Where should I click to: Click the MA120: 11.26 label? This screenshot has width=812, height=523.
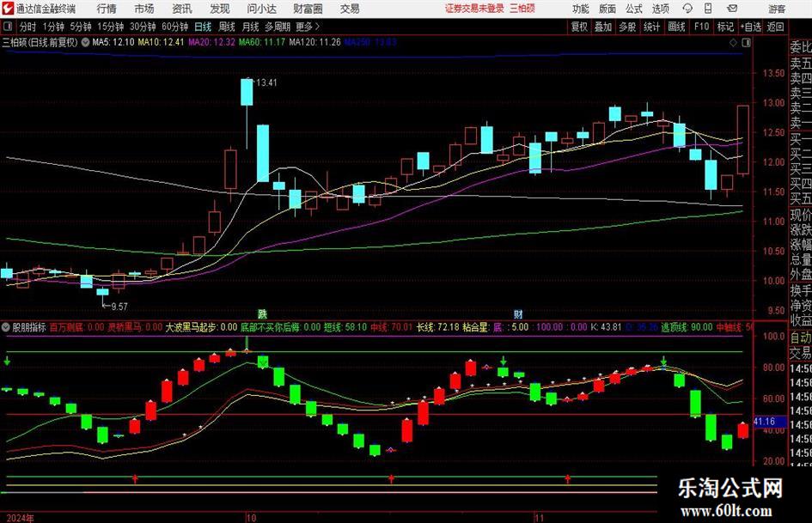click(x=314, y=42)
